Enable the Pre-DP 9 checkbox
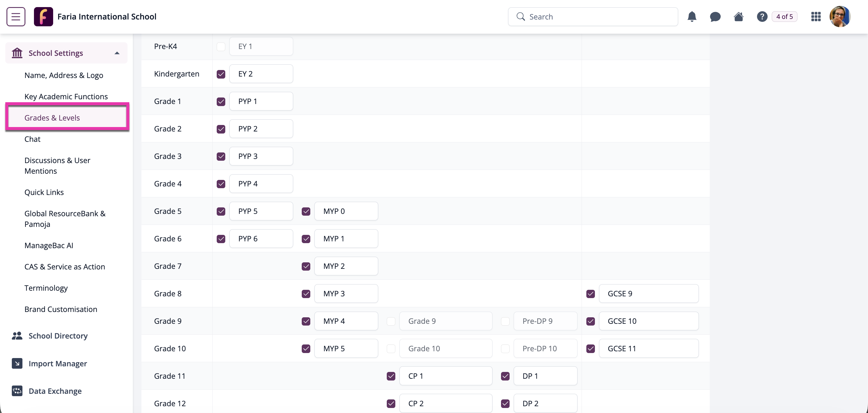 (505, 321)
